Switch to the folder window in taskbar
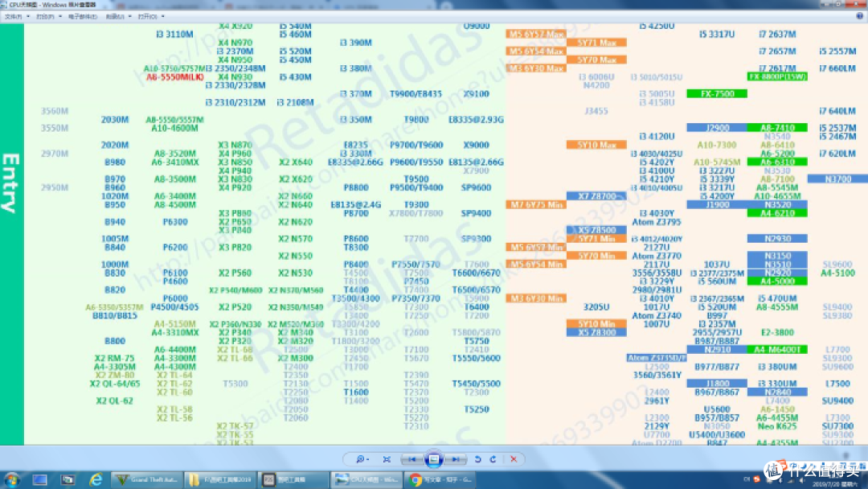 (x=220, y=479)
